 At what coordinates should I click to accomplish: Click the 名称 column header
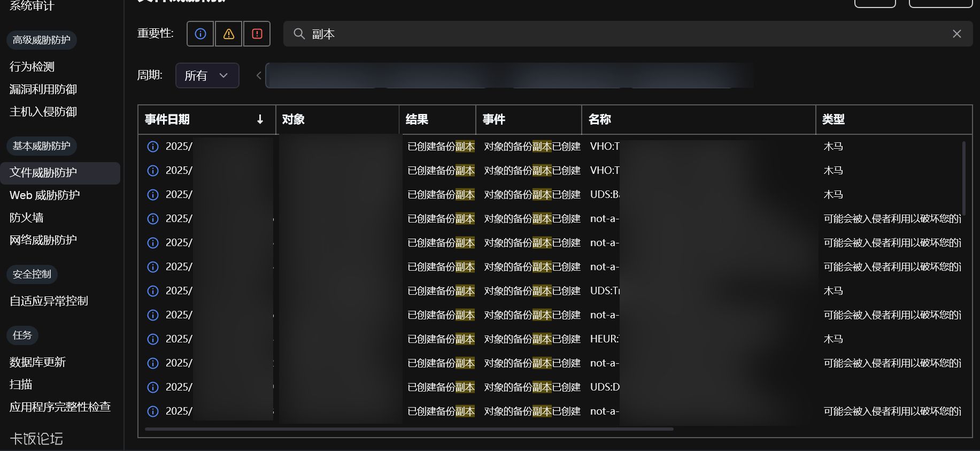tap(600, 119)
